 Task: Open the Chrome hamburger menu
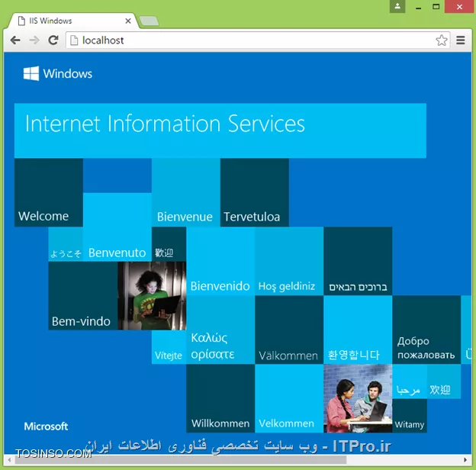(x=461, y=40)
